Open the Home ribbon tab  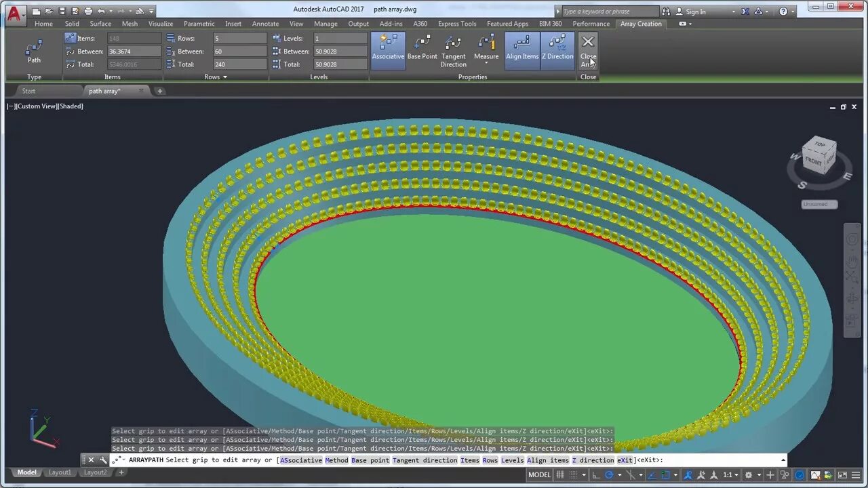point(43,24)
